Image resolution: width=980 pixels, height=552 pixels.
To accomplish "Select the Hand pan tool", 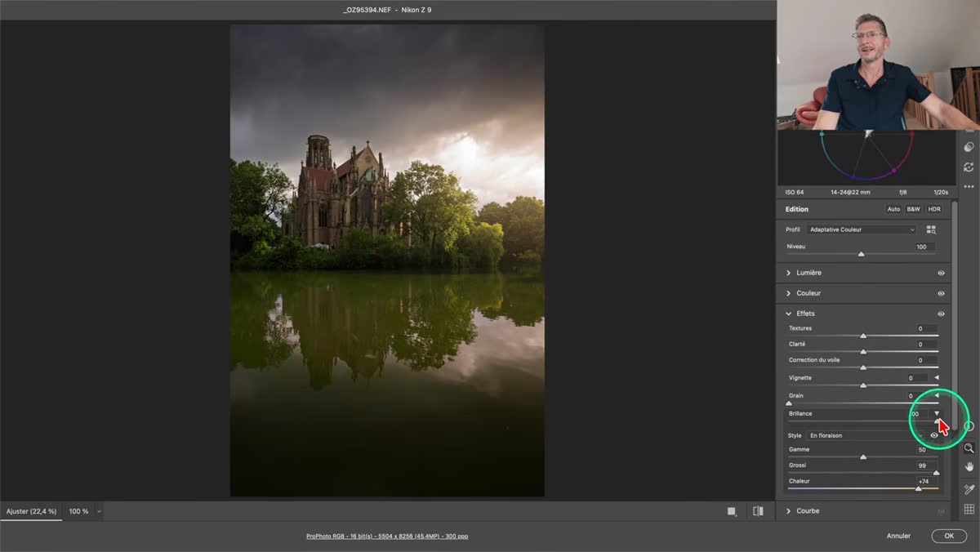I will pos(969,467).
